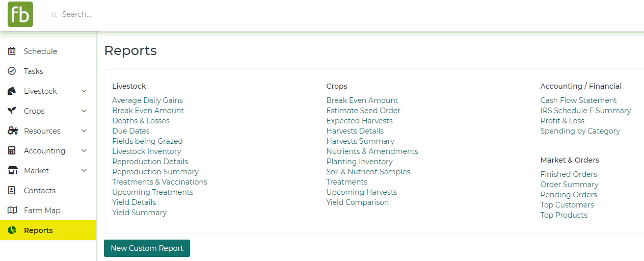Click the Tasks checkmark icon
Screen dimensions: 644x261
coord(12,71)
